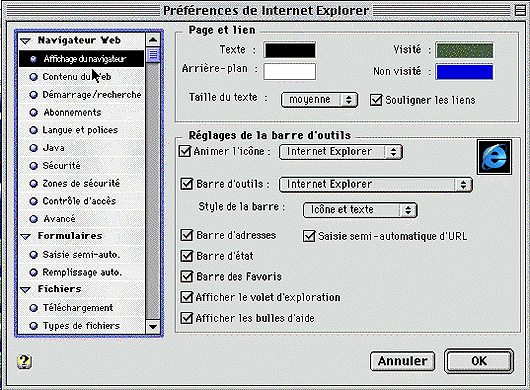The image size is (530, 390).
Task: Click bullet icon beside Sécurité
Action: pos(33,166)
